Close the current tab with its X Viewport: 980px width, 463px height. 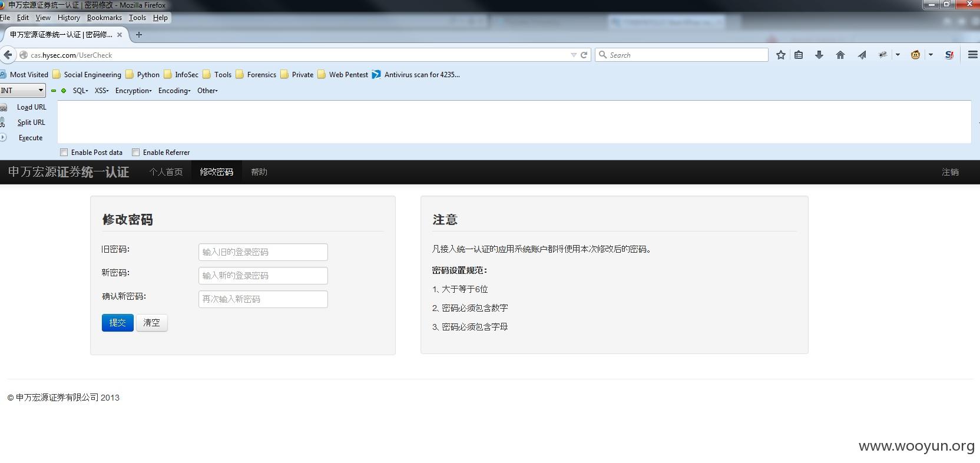click(x=120, y=35)
